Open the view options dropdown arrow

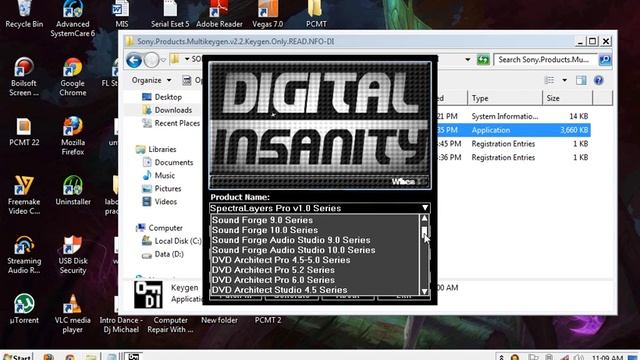564,80
